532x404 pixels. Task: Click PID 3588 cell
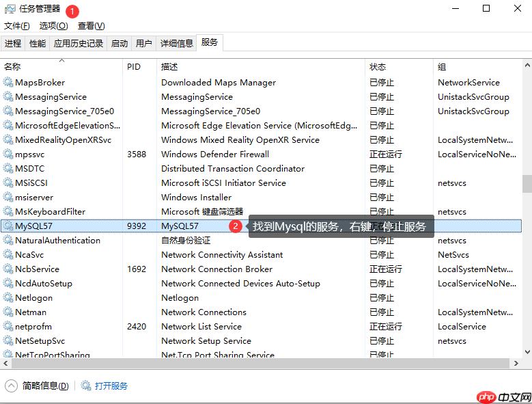click(137, 154)
